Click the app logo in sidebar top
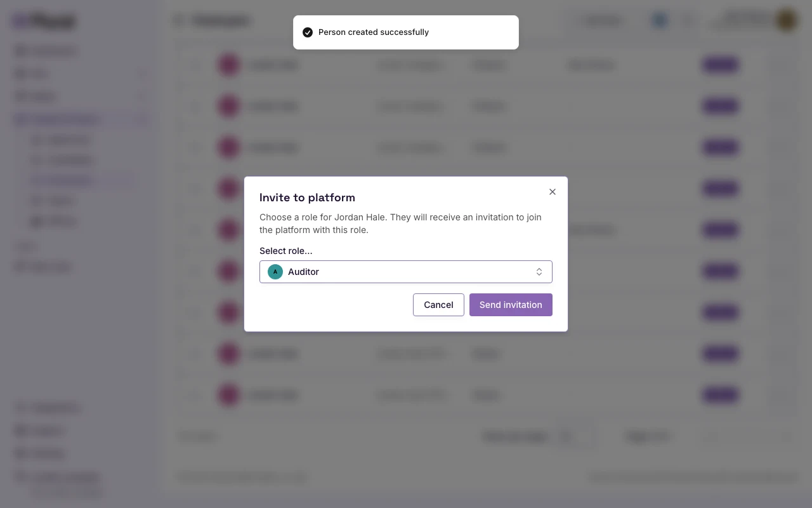 coord(43,21)
